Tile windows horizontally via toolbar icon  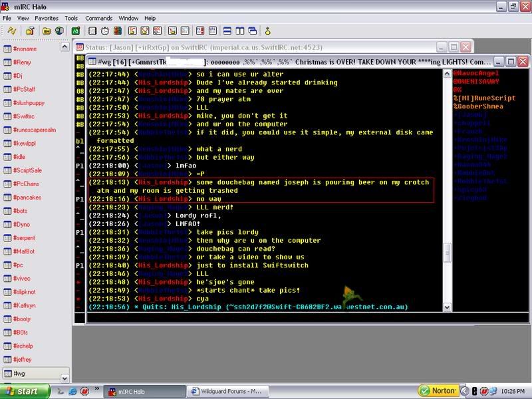tap(227, 31)
